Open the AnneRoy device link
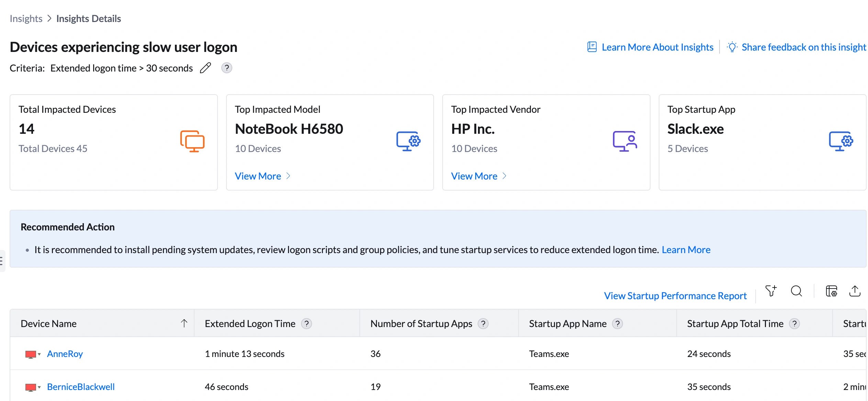 (65, 354)
